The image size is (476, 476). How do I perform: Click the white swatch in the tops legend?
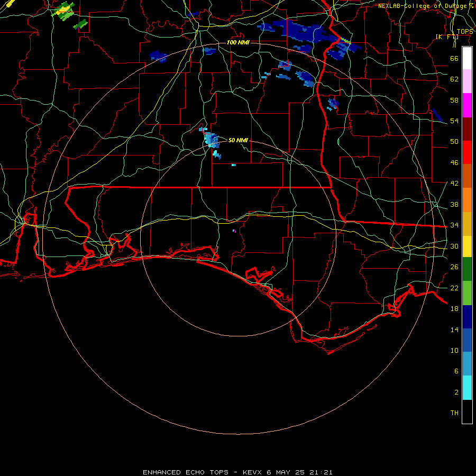click(467, 58)
